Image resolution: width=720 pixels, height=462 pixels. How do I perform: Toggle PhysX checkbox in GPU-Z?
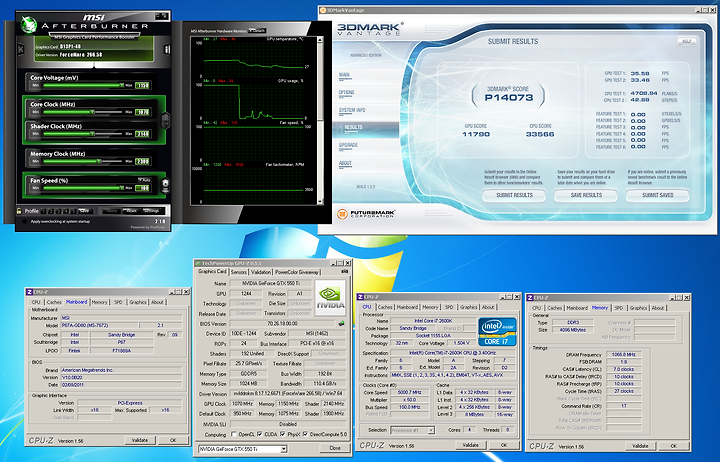pos(282,434)
